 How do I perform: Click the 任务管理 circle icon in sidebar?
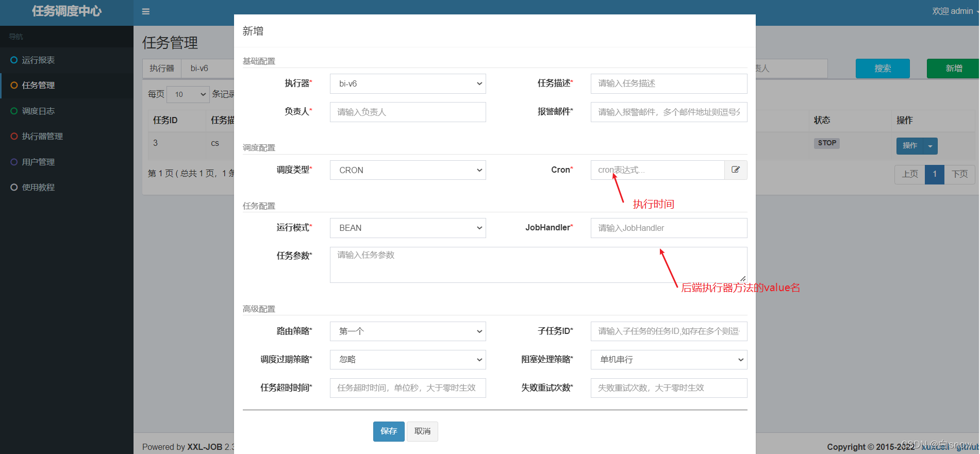pos(14,85)
